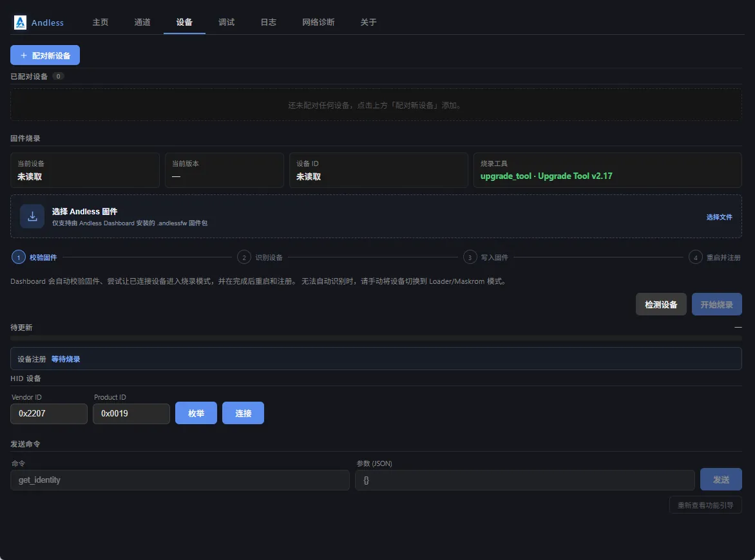Click the 还未配对任何设备 empty-state message
Image resolution: width=755 pixels, height=560 pixels.
pos(376,106)
